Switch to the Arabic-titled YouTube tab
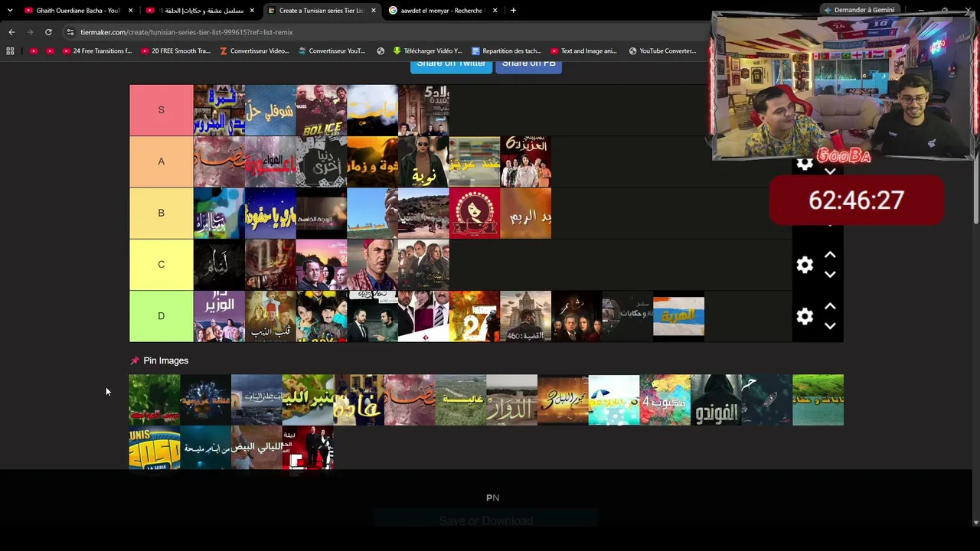Screen dimensions: 980x551 click(200, 11)
